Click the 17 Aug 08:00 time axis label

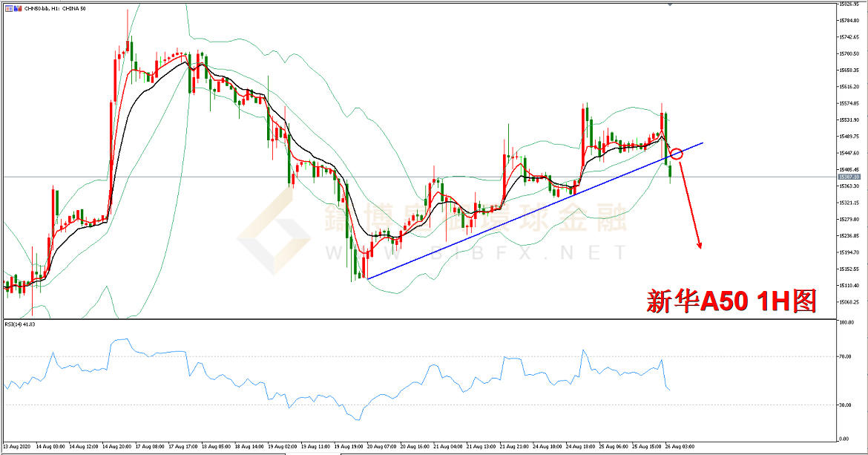click(x=151, y=448)
